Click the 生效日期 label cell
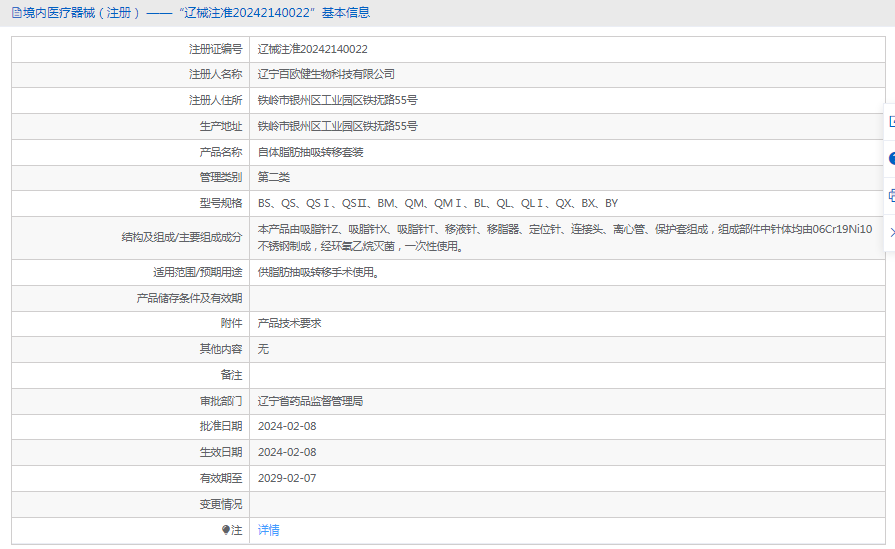Screen dimensions: 895x549 [131, 453]
